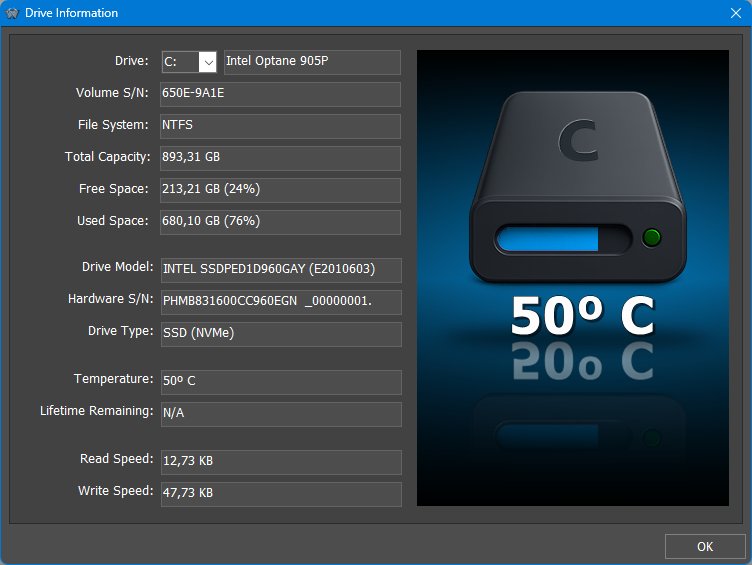The height and width of the screenshot is (565, 752).
Task: Click the Hardware S/N PHMB831600CC960EGN field
Action: click(281, 302)
